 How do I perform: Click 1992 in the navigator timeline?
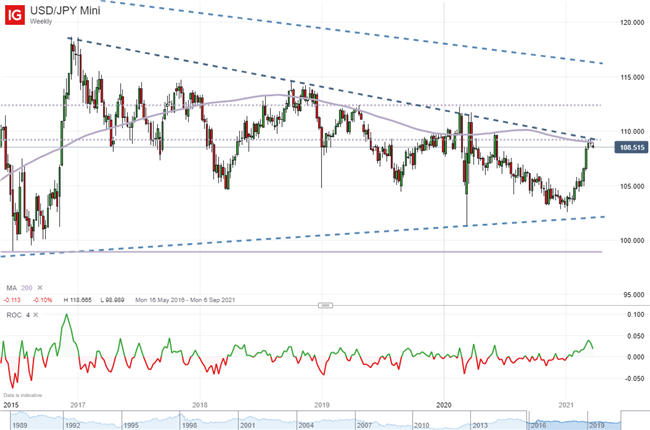click(73, 425)
